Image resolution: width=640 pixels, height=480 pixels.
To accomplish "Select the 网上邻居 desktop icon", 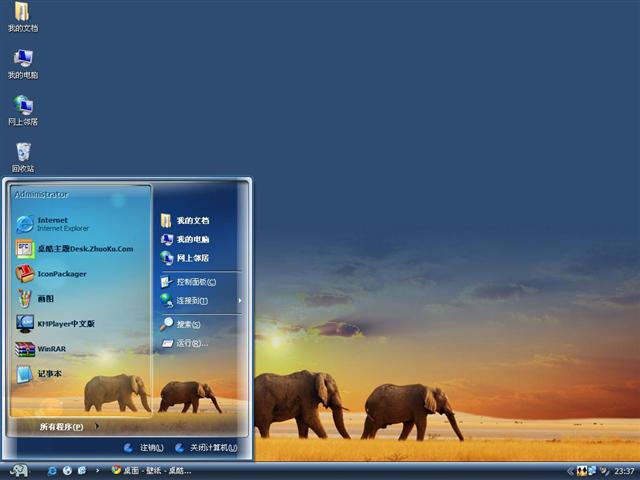I will tap(23, 108).
